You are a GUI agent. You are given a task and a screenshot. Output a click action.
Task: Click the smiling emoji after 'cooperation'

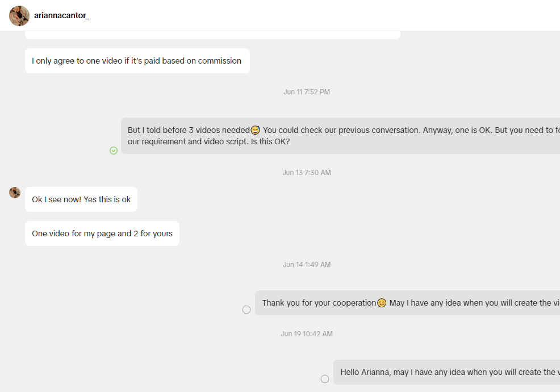click(x=382, y=303)
